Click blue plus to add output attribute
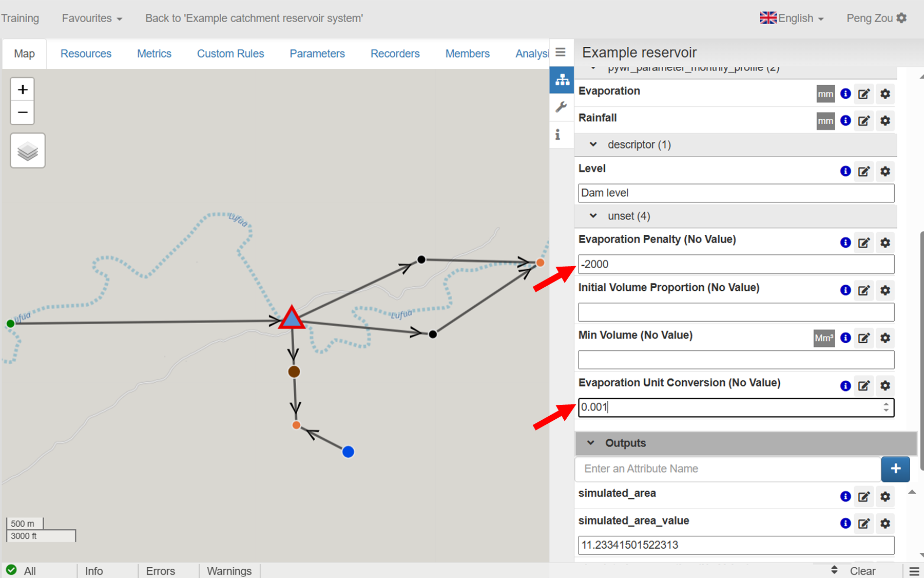 click(895, 469)
